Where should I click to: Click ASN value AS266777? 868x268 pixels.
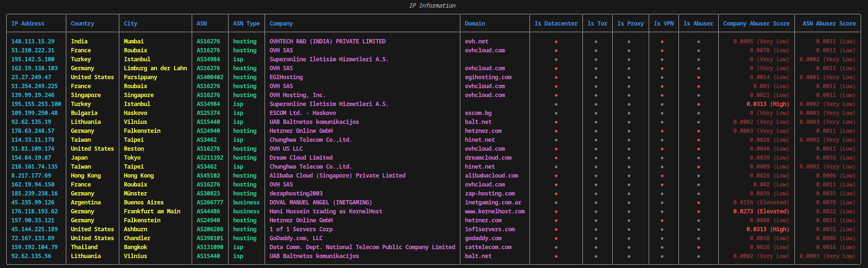(210, 202)
